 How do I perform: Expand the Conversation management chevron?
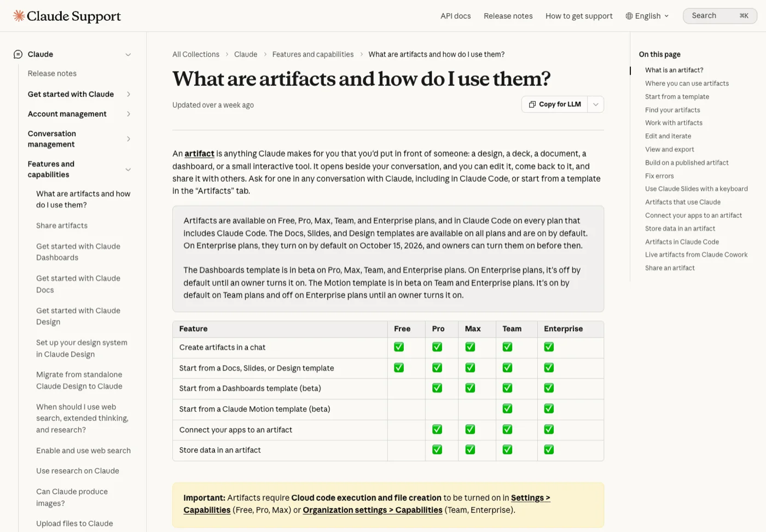point(129,139)
